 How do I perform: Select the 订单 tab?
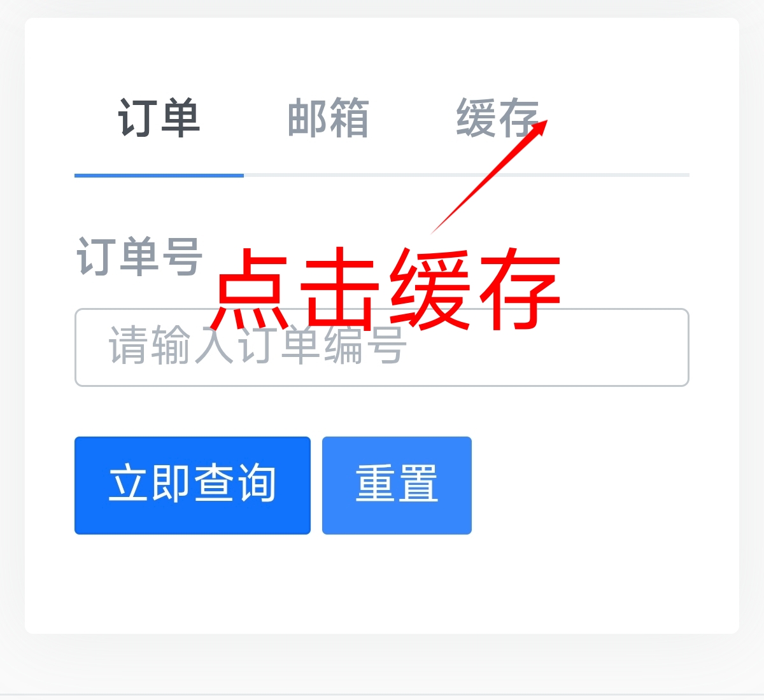pos(159,118)
